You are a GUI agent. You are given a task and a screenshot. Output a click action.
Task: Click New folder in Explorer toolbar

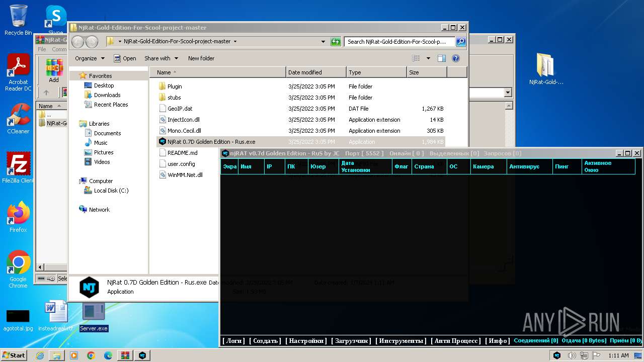201,58
